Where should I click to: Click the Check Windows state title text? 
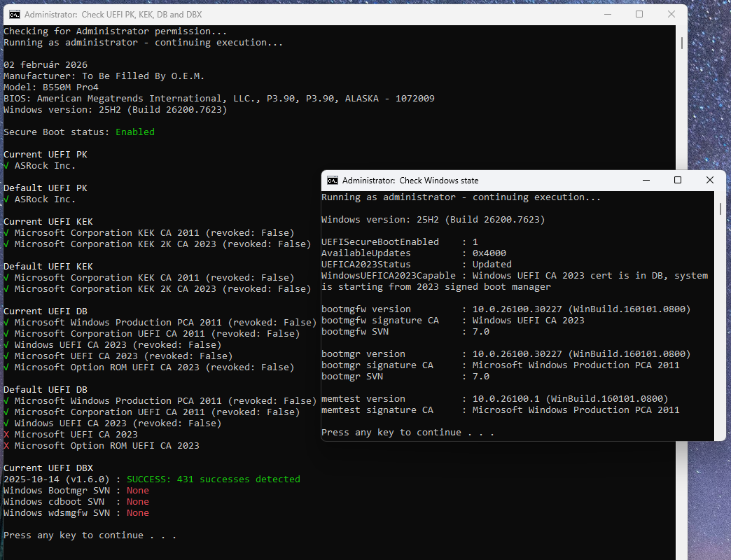pyautogui.click(x=410, y=181)
